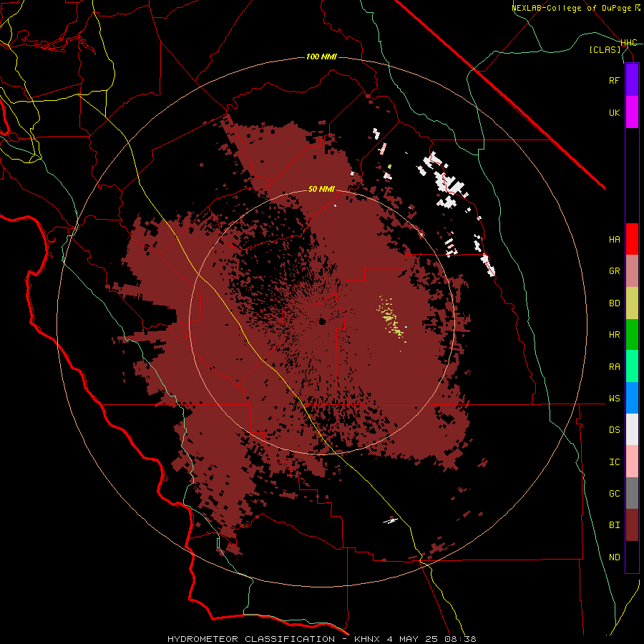
Task: Click the HA legend label
Action: coord(614,240)
